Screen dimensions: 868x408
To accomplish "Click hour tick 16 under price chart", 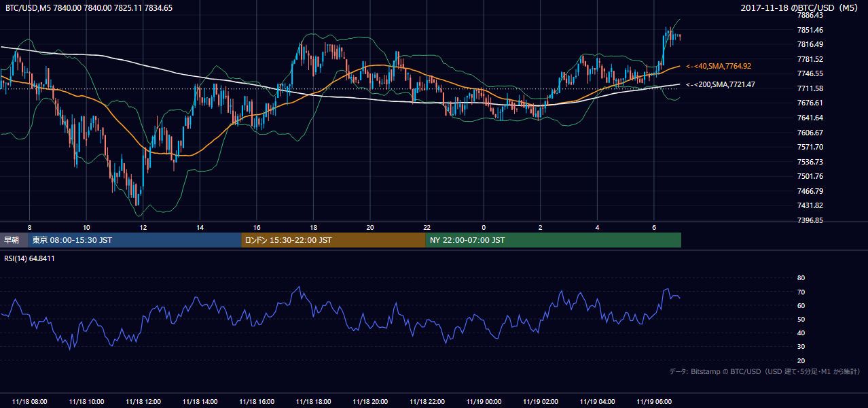I will coord(256,227).
